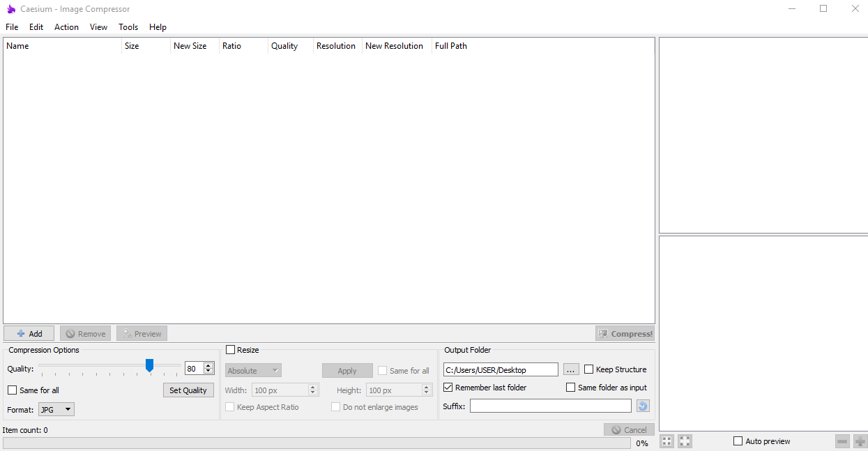Image resolution: width=868 pixels, height=451 pixels.
Task: Open the Edit menu
Action: 36,27
